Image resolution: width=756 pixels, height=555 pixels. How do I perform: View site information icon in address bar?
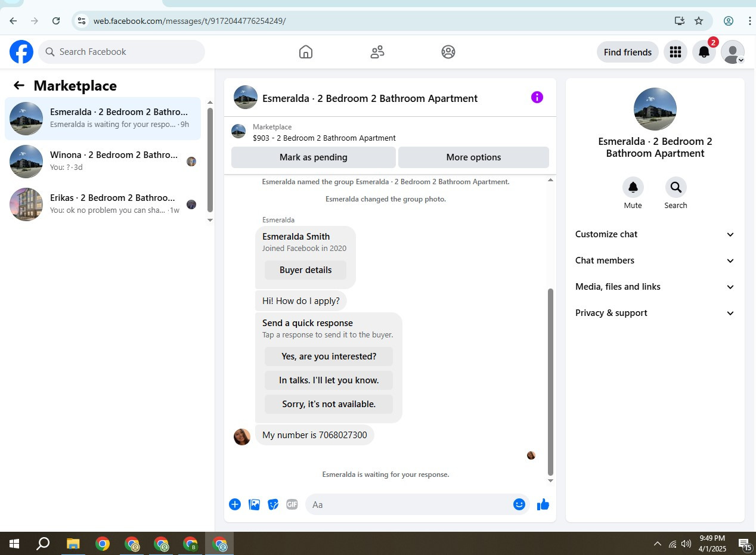pyautogui.click(x=82, y=21)
